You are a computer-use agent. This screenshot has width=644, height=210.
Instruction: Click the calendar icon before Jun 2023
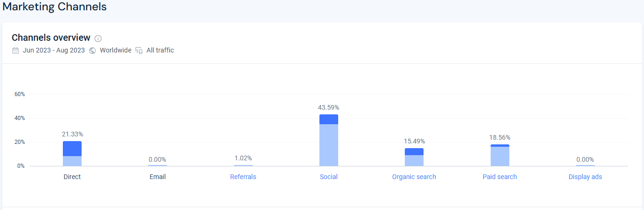point(15,50)
